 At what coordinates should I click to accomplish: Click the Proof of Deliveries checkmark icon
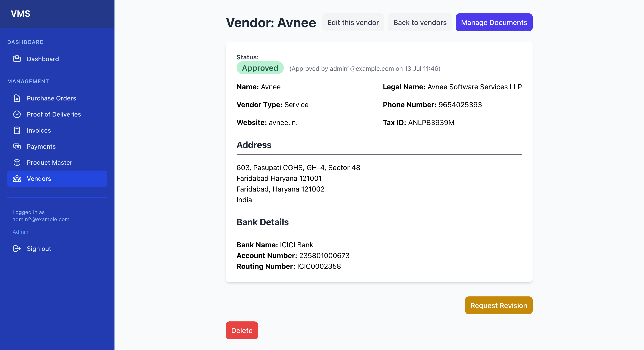point(17,114)
